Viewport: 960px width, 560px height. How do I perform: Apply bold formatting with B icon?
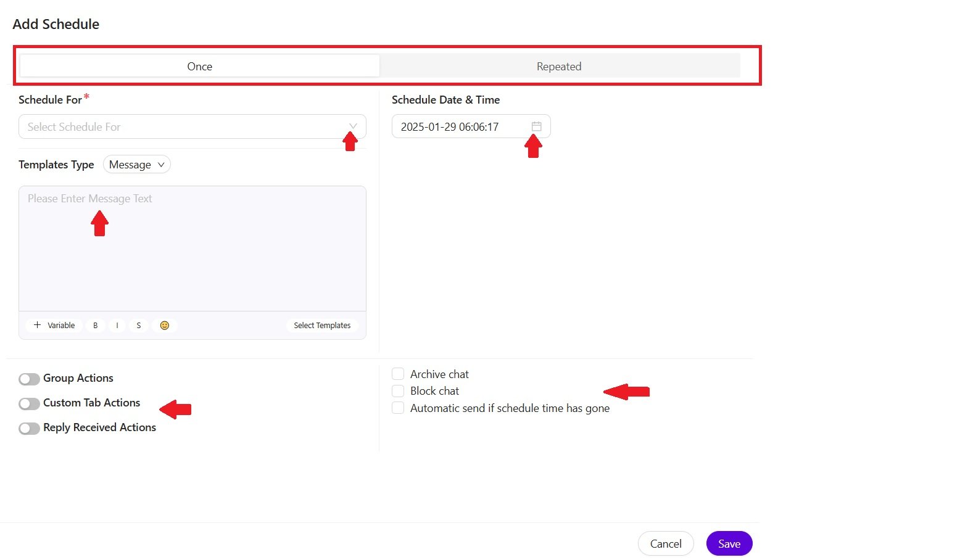[x=95, y=325]
